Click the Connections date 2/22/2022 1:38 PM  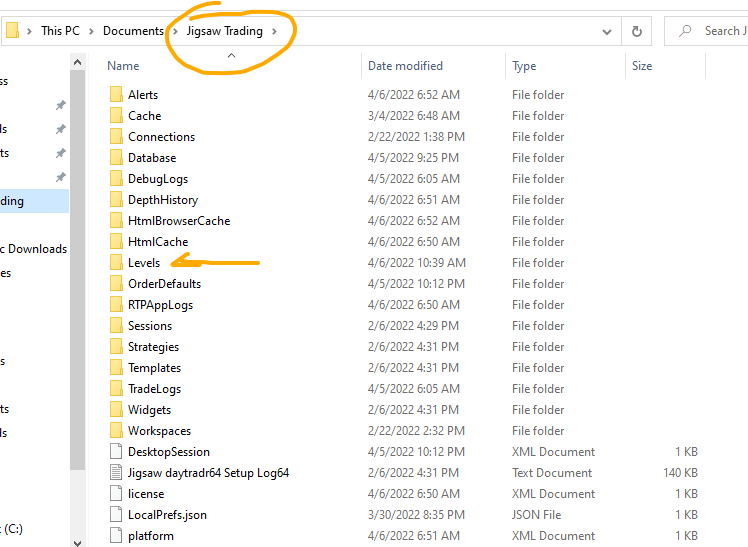416,137
